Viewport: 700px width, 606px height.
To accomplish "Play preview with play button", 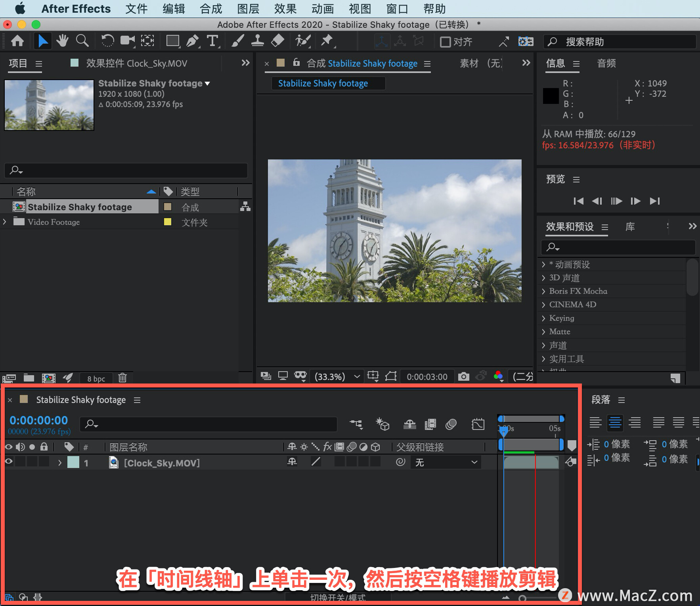I will point(616,201).
